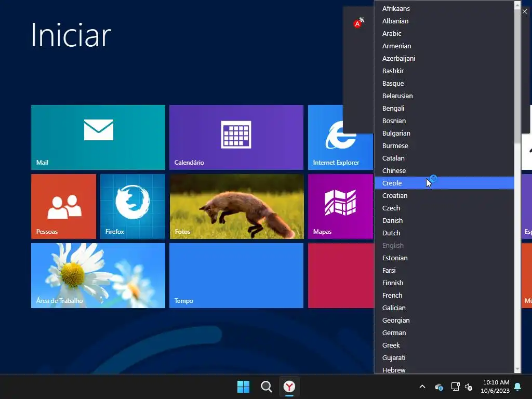Select Finnish language

coord(445,283)
